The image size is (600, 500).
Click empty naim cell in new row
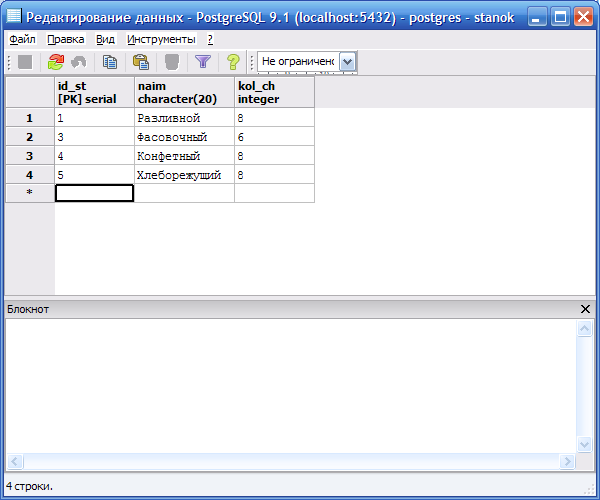click(x=184, y=193)
